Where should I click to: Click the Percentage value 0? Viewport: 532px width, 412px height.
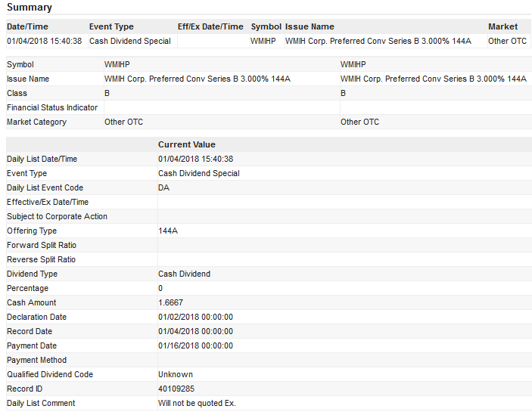pyautogui.click(x=160, y=288)
